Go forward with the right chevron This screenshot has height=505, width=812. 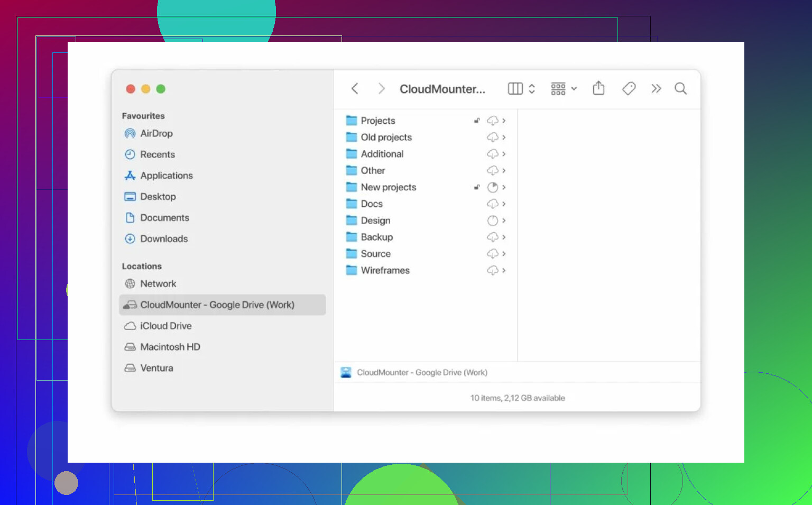click(x=381, y=89)
